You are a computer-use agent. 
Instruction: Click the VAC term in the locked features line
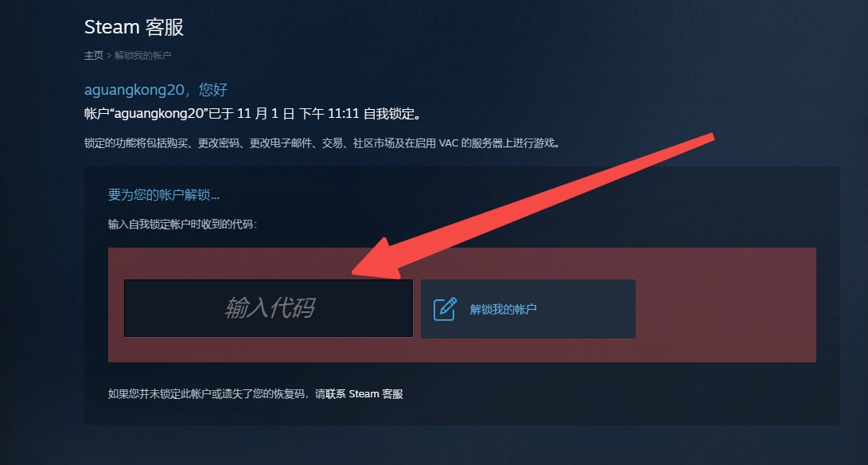[449, 143]
